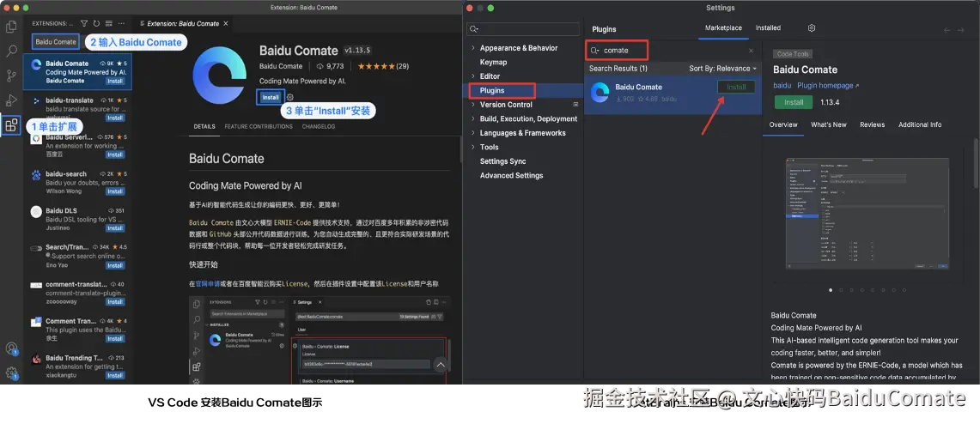980x424 pixels.
Task: Expand the Version Control settings node
Action: click(473, 105)
